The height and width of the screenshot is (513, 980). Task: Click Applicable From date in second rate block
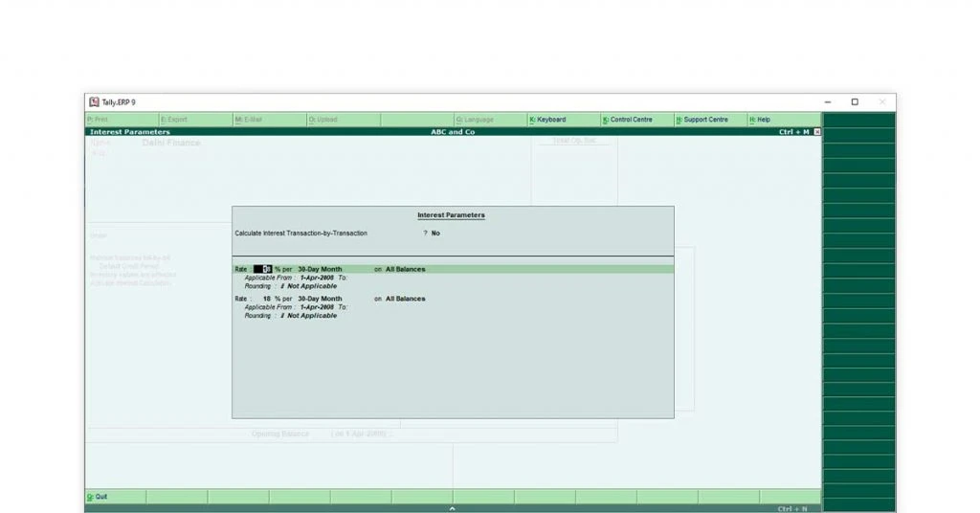click(317, 307)
